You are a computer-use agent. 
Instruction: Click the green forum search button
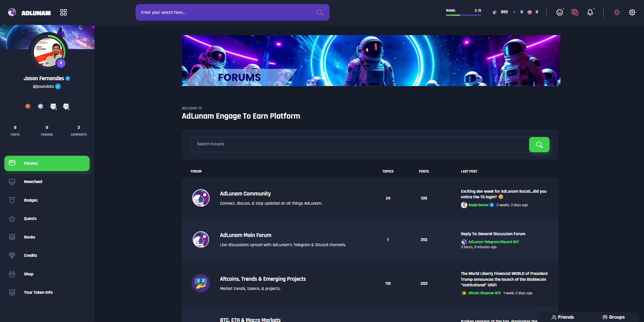(539, 145)
